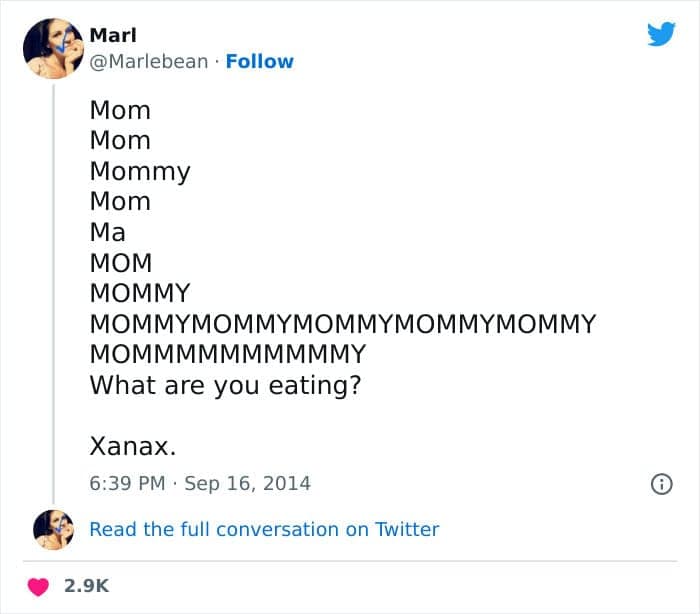Click the Twitter bird logo
The width and height of the screenshot is (700, 614).
661,35
